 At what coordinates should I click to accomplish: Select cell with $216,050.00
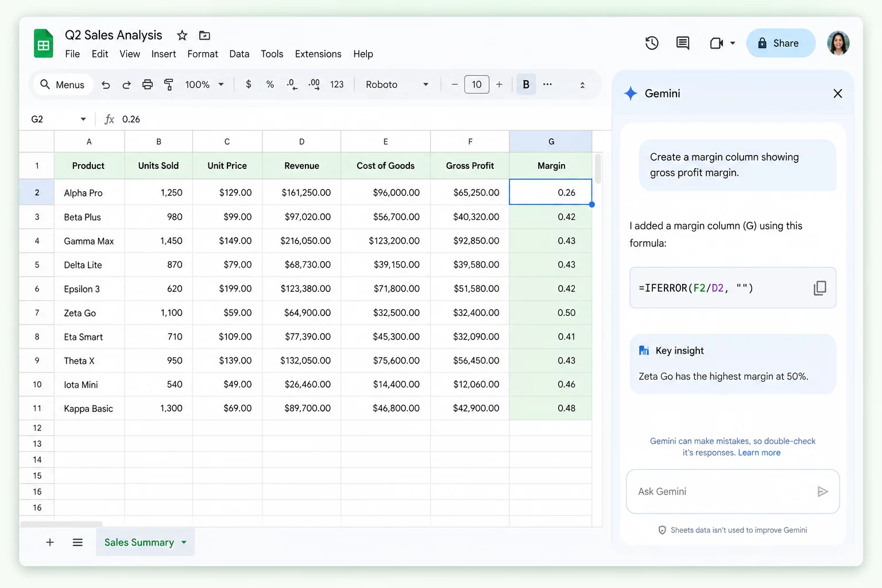tap(301, 241)
